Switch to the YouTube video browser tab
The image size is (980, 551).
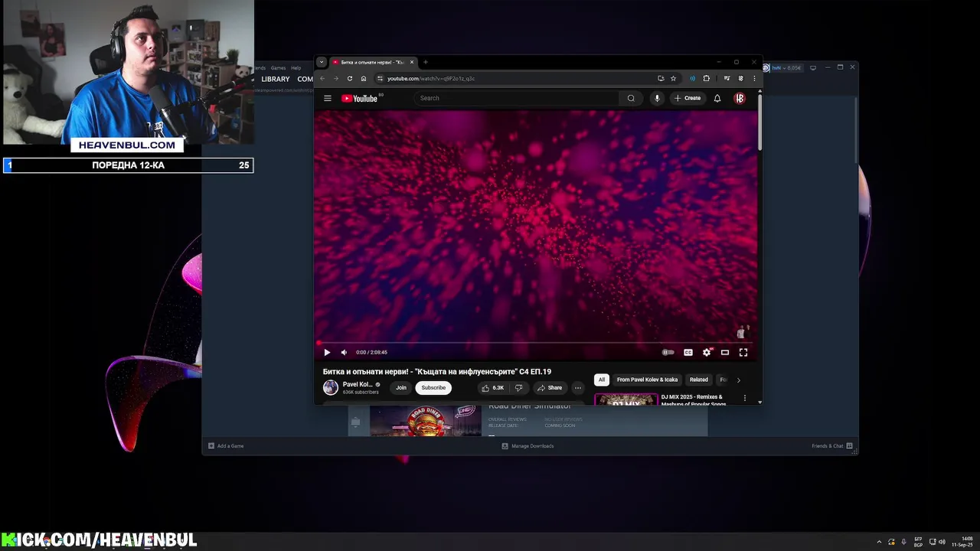(373, 62)
